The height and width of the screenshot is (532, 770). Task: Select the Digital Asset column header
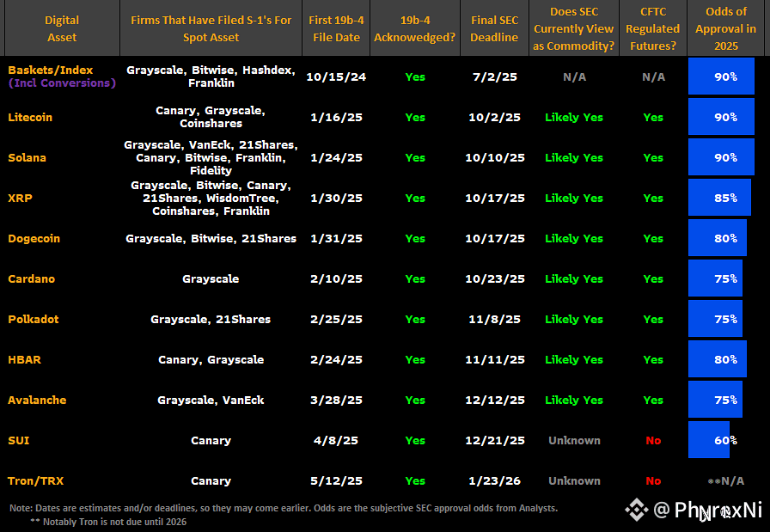[x=62, y=28]
